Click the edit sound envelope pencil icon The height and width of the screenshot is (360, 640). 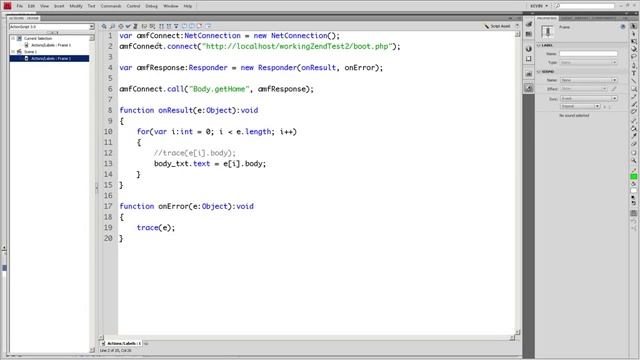614,89
